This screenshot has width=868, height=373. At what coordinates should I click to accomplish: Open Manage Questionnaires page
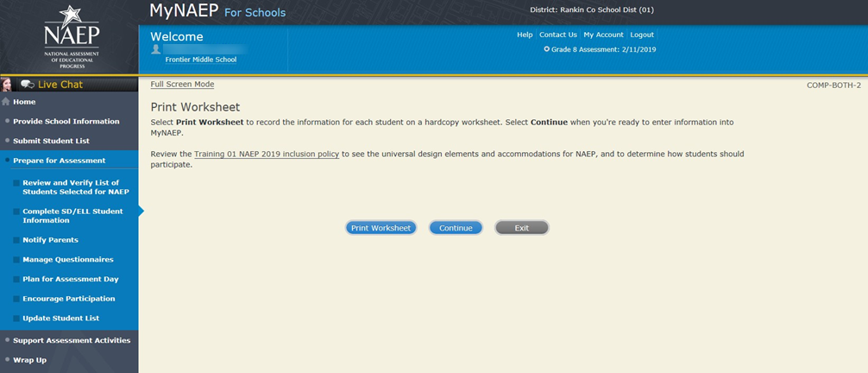tap(68, 259)
